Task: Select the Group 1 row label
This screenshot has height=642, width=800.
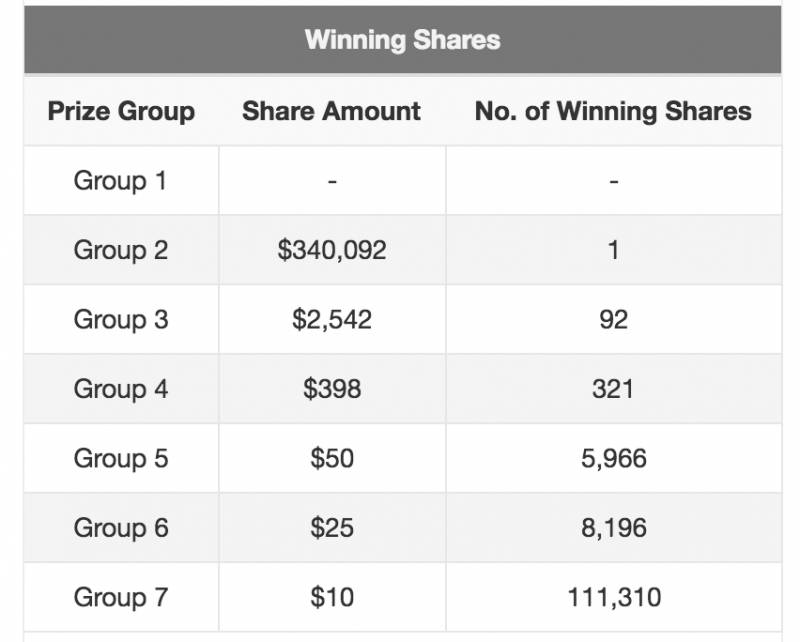Action: click(x=121, y=181)
